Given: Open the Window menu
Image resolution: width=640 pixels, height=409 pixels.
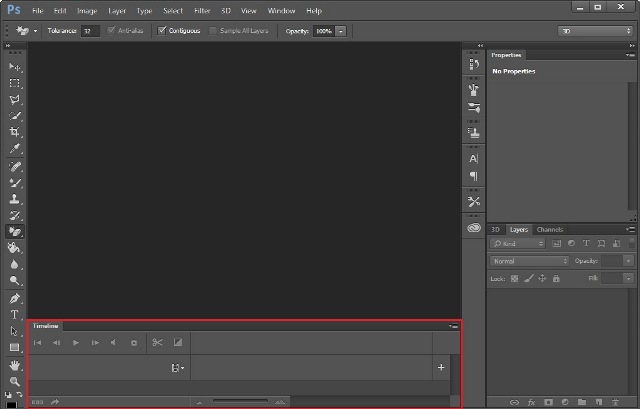Looking at the screenshot, I should [x=281, y=11].
